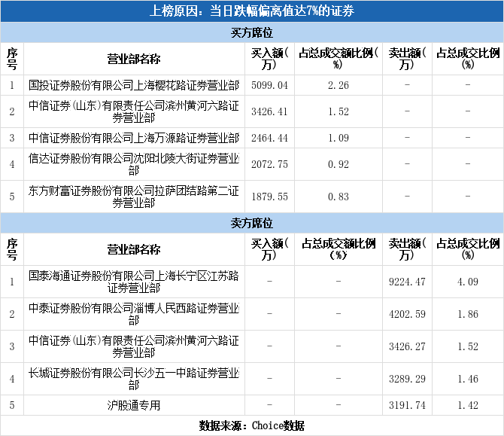Image resolution: width=504 pixels, height=436 pixels.
Task: Click 国投证券股份有限公司上海樱花路证券营业部
Action: pyautogui.click(x=134, y=85)
